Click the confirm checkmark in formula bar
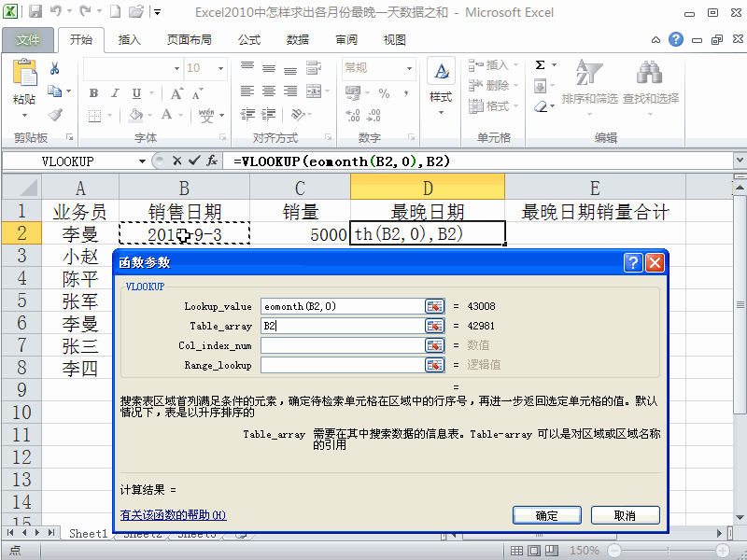 click(x=194, y=161)
